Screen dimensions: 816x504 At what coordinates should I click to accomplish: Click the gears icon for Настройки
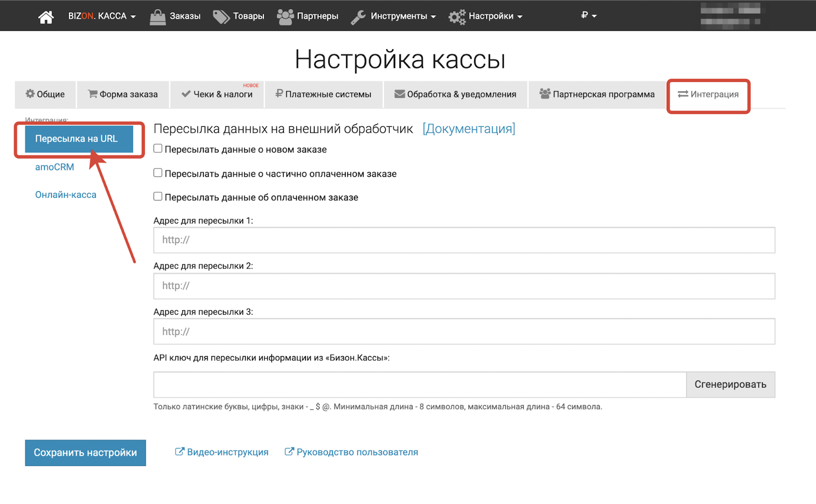coord(457,16)
